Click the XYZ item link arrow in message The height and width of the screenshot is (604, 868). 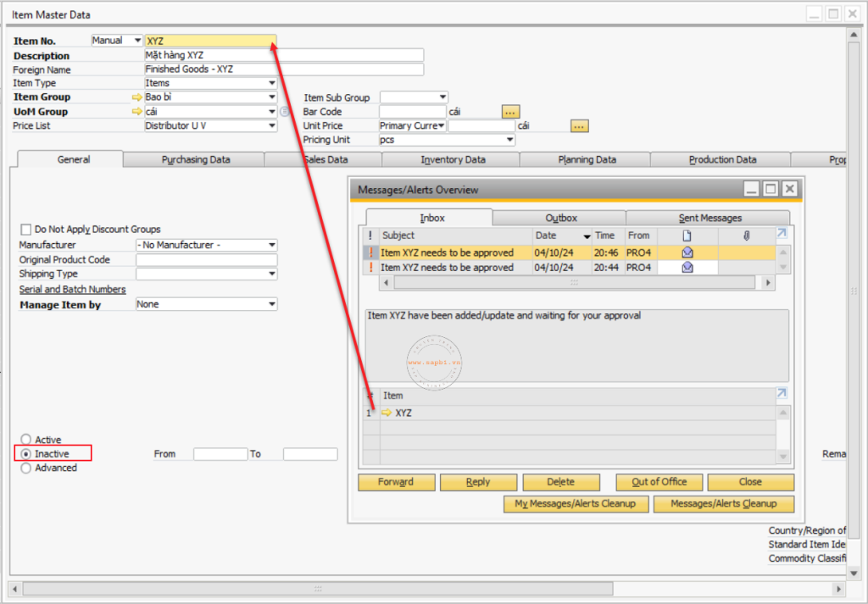coord(387,413)
